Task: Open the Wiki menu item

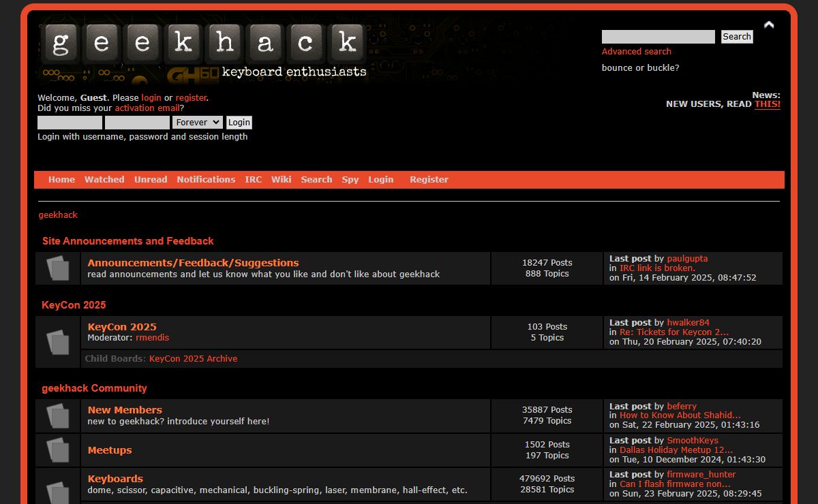Action: tap(281, 180)
